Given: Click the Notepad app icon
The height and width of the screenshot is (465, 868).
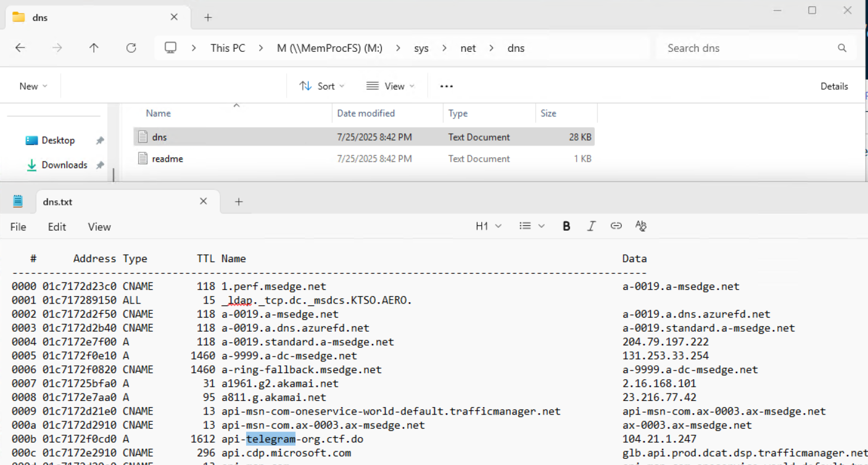Looking at the screenshot, I should point(18,201).
